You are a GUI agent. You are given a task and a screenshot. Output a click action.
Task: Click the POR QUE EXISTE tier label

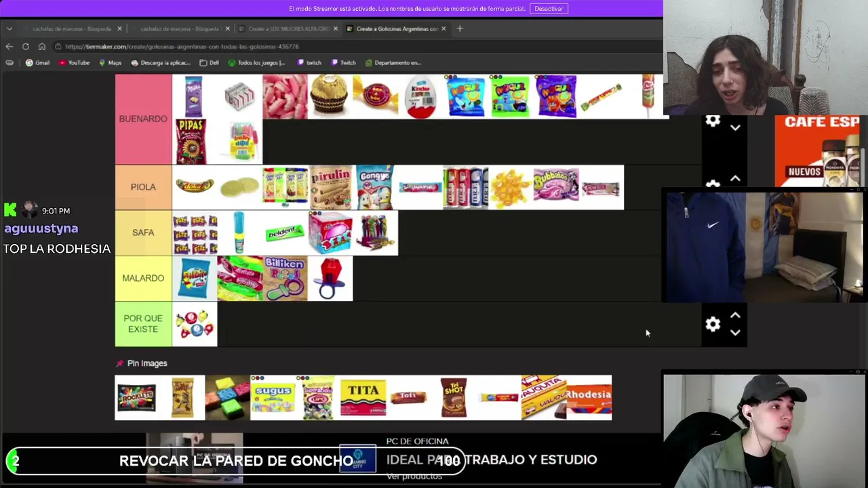pyautogui.click(x=143, y=324)
